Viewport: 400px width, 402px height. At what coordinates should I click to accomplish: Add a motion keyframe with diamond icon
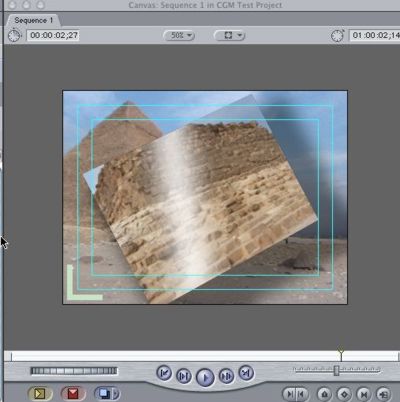click(x=344, y=394)
